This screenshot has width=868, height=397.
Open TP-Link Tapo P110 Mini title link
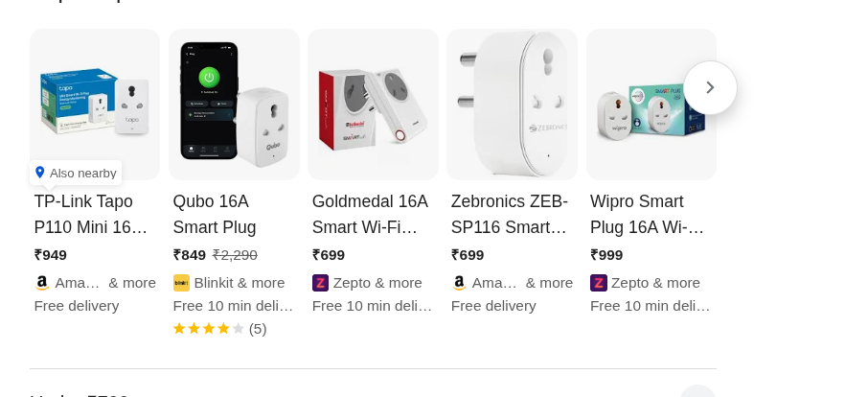coord(92,215)
